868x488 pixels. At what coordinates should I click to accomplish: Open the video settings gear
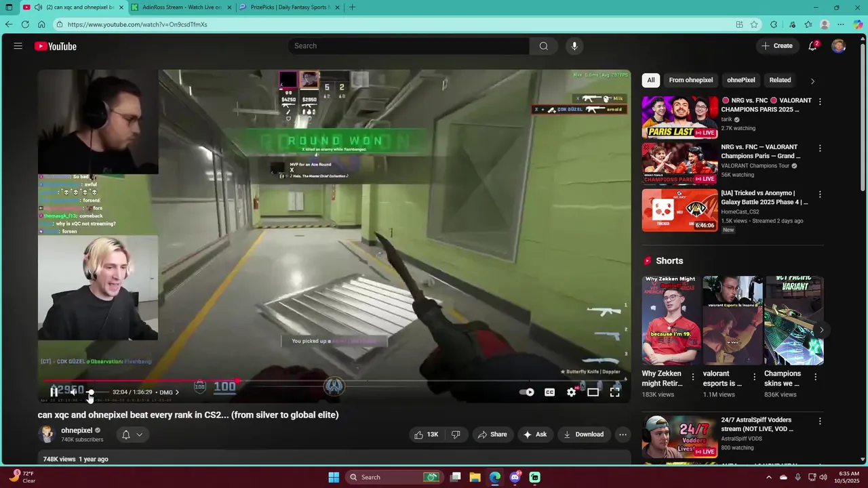coord(572,392)
